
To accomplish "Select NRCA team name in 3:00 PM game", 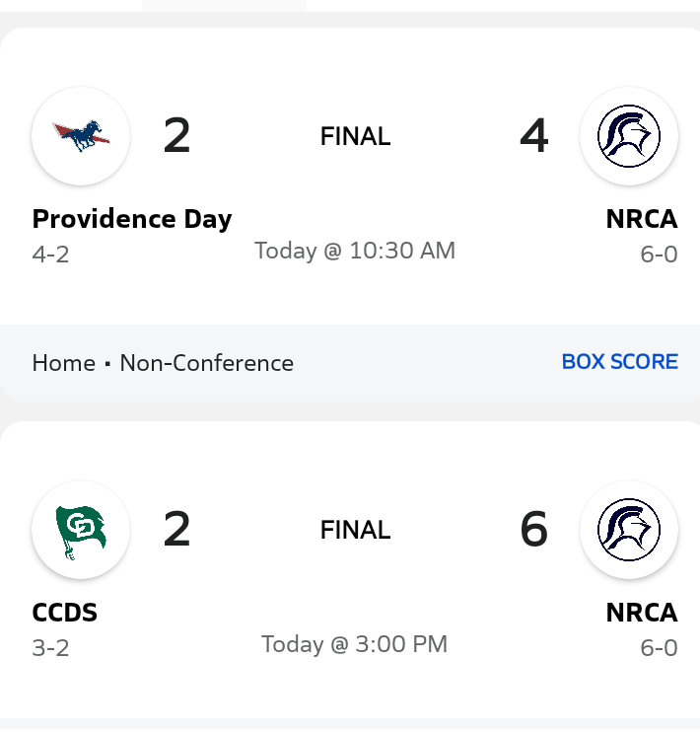I will coord(642,613).
